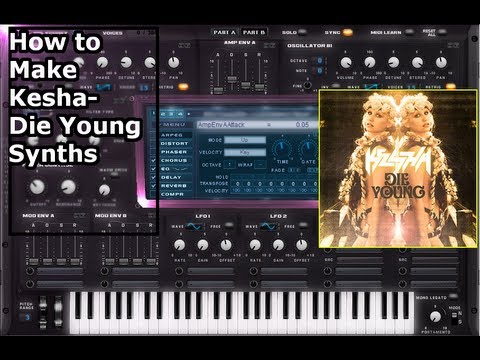Click the LFO 1 Rate knob
Image resolution: width=480 pixels, height=360 pixels.
click(x=180, y=245)
